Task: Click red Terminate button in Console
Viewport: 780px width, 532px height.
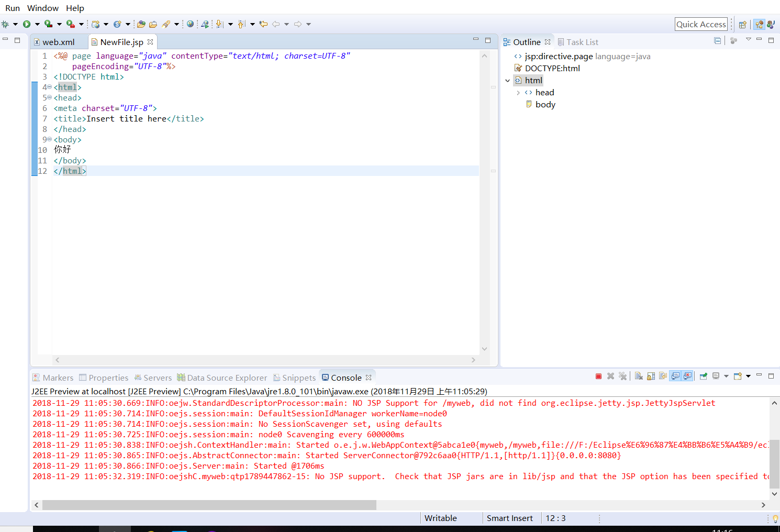Action: pyautogui.click(x=598, y=376)
